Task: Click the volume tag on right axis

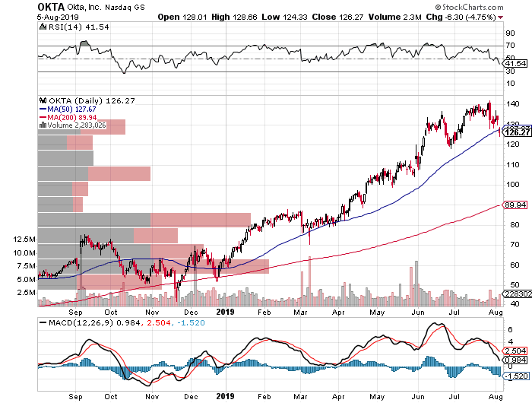Action: point(518,294)
